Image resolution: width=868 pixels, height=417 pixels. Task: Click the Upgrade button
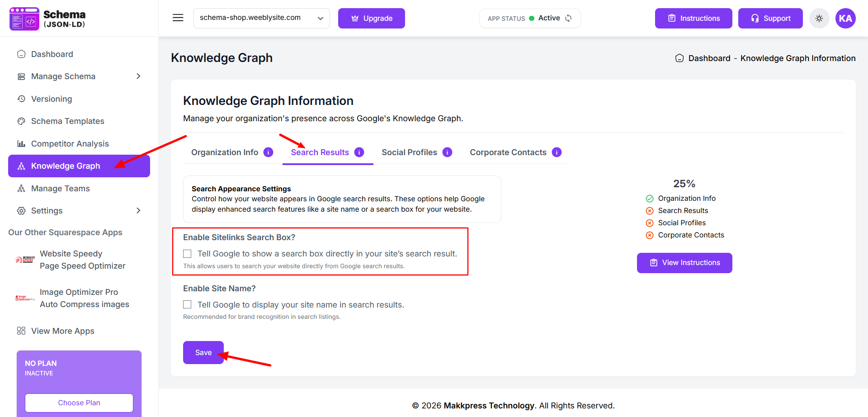(371, 19)
